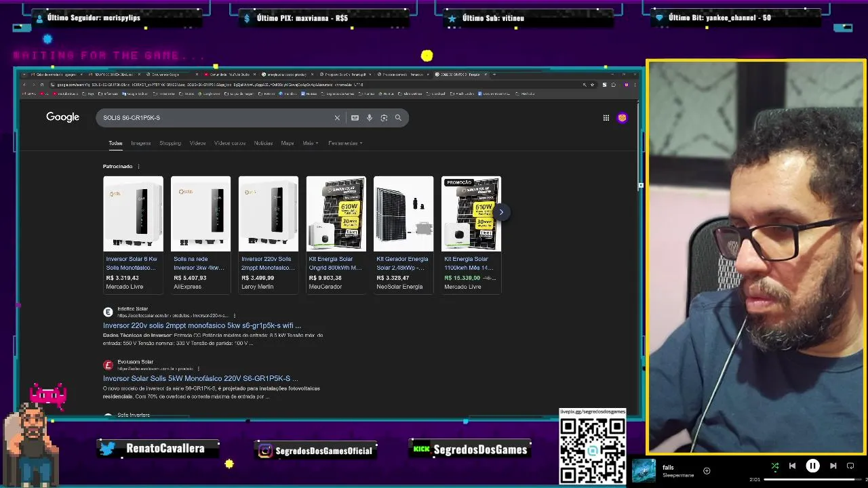
Task: Switch to the Vídeos curtos tab
Action: tap(230, 143)
